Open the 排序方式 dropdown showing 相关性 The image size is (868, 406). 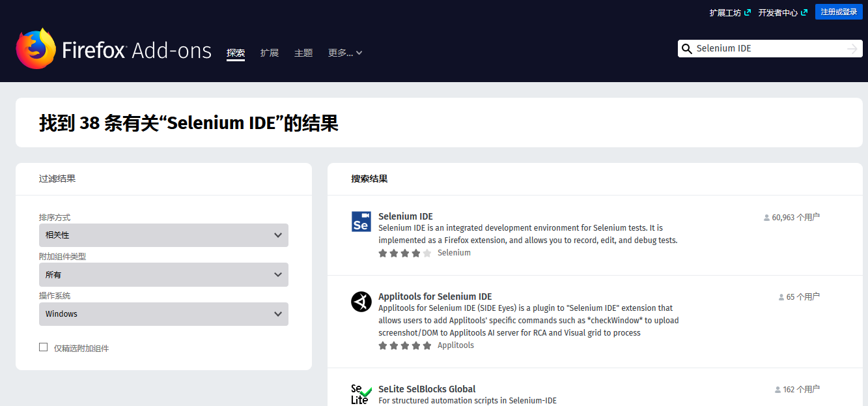(x=163, y=235)
